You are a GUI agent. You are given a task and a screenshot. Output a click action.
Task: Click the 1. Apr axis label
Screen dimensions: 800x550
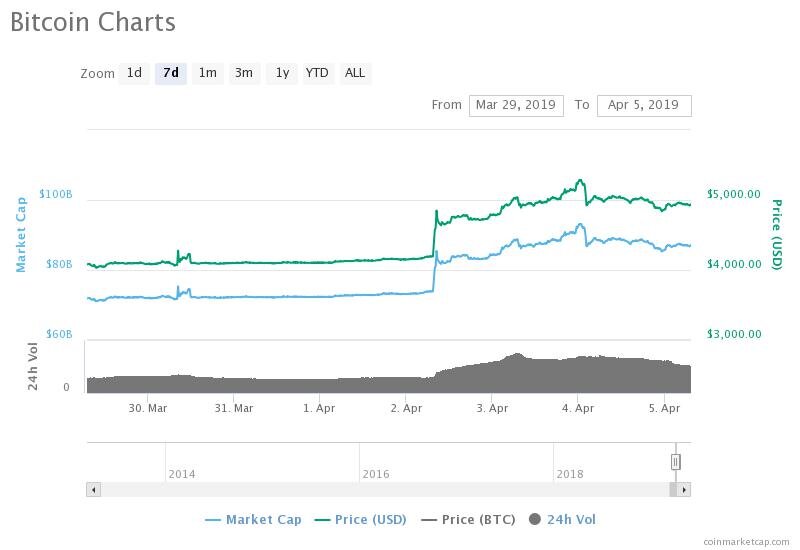point(319,408)
